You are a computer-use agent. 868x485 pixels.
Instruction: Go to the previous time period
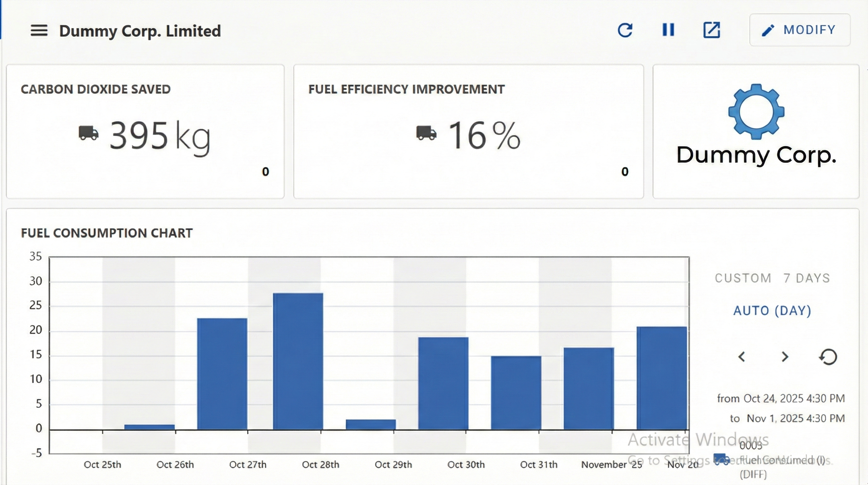742,357
